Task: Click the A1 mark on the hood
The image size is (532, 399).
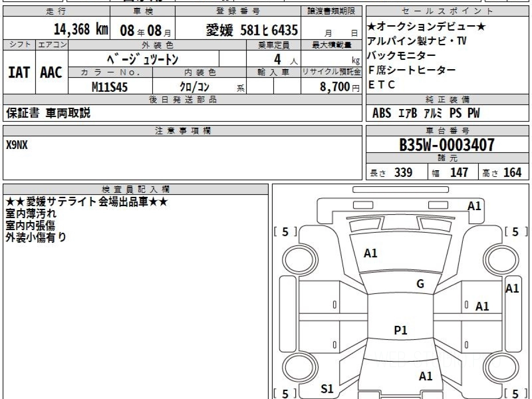Action: click(370, 253)
